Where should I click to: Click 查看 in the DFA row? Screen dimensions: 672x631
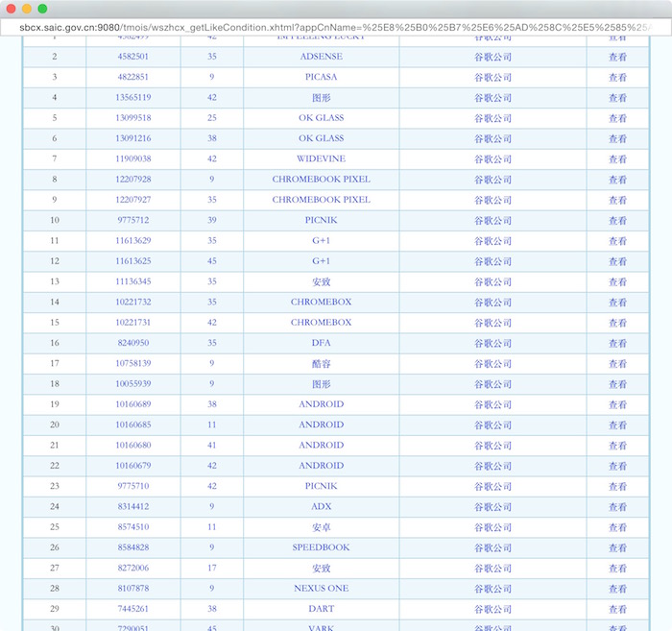[x=617, y=344]
